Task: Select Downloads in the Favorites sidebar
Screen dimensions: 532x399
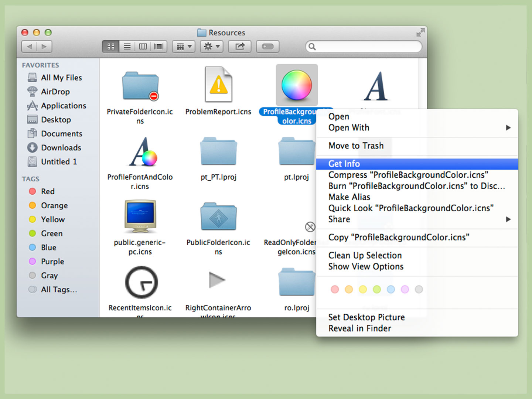Action: [61, 147]
